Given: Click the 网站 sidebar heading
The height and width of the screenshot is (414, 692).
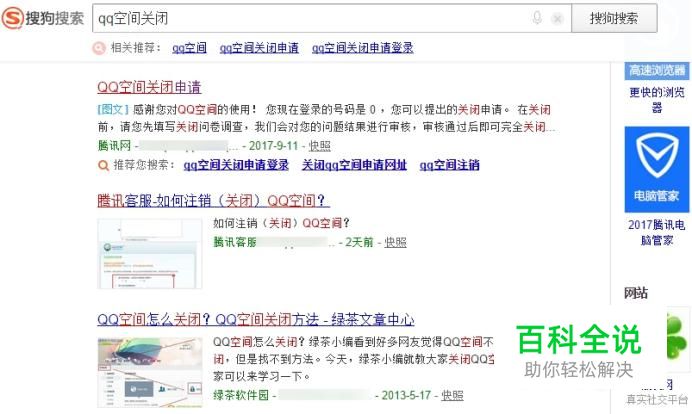Looking at the screenshot, I should (636, 293).
